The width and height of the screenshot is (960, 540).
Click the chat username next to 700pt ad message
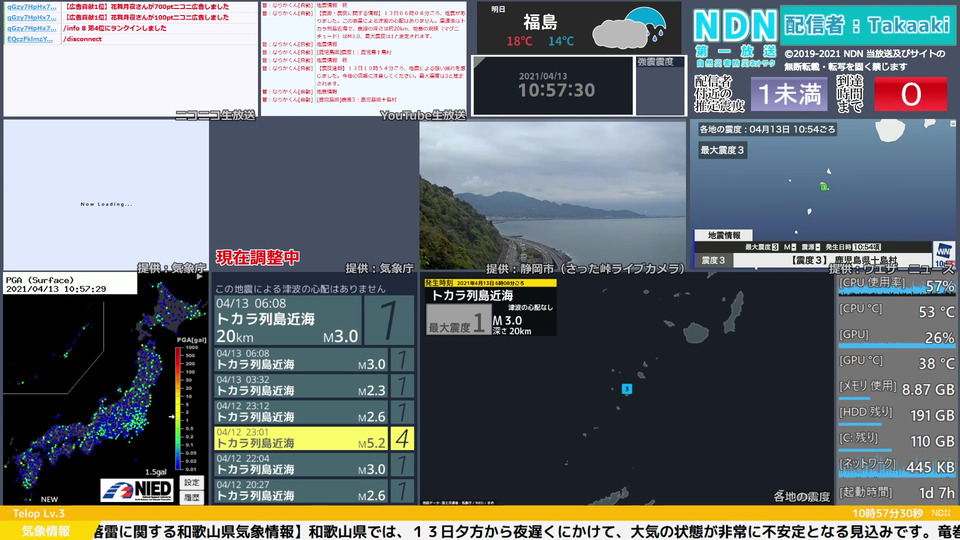click(31, 7)
